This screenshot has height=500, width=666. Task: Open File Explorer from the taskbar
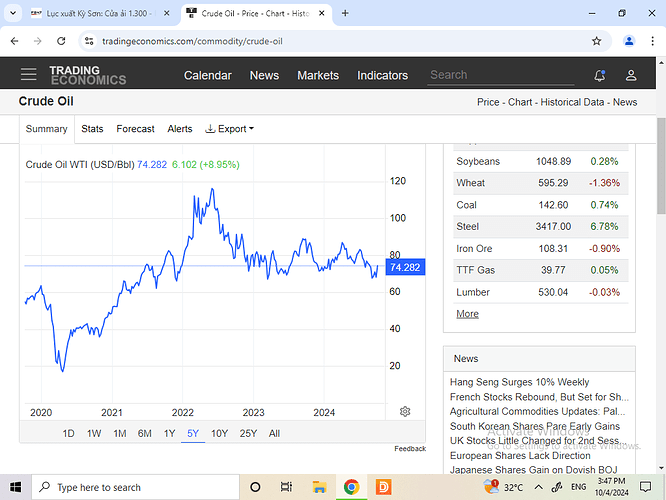click(319, 487)
